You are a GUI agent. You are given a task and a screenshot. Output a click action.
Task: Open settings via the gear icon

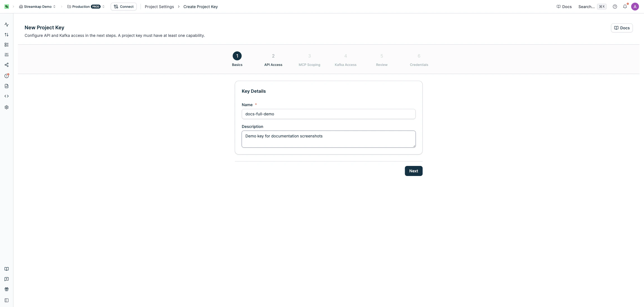click(x=6, y=107)
